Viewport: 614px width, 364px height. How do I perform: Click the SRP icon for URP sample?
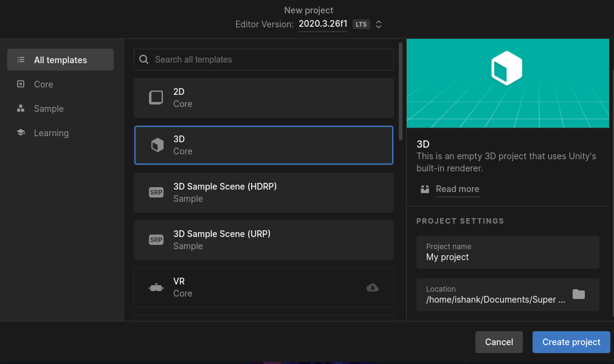coord(156,239)
